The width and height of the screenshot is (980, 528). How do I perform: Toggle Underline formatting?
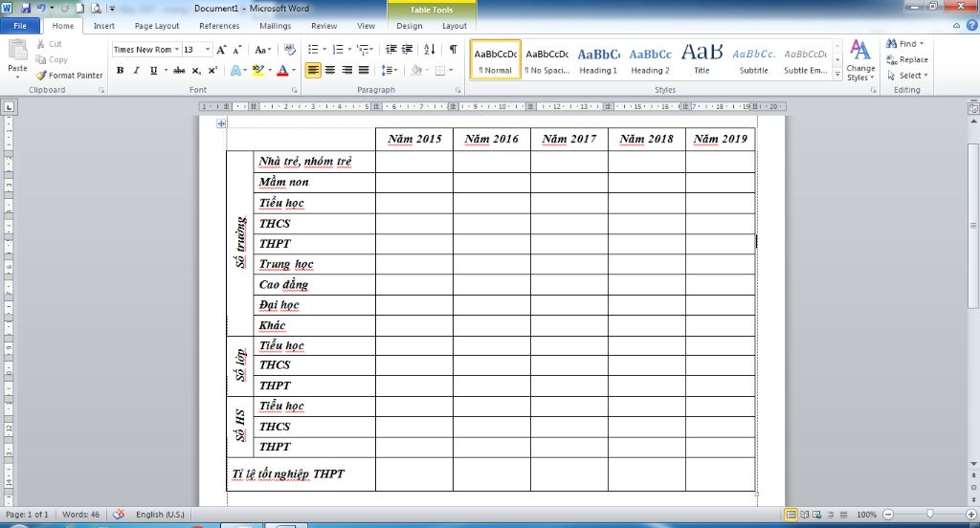(153, 70)
